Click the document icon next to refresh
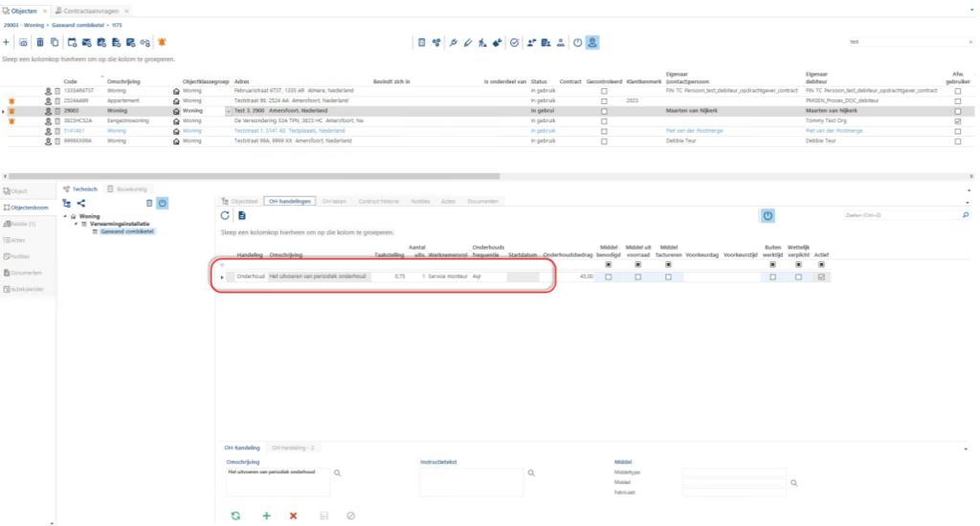 click(242, 215)
